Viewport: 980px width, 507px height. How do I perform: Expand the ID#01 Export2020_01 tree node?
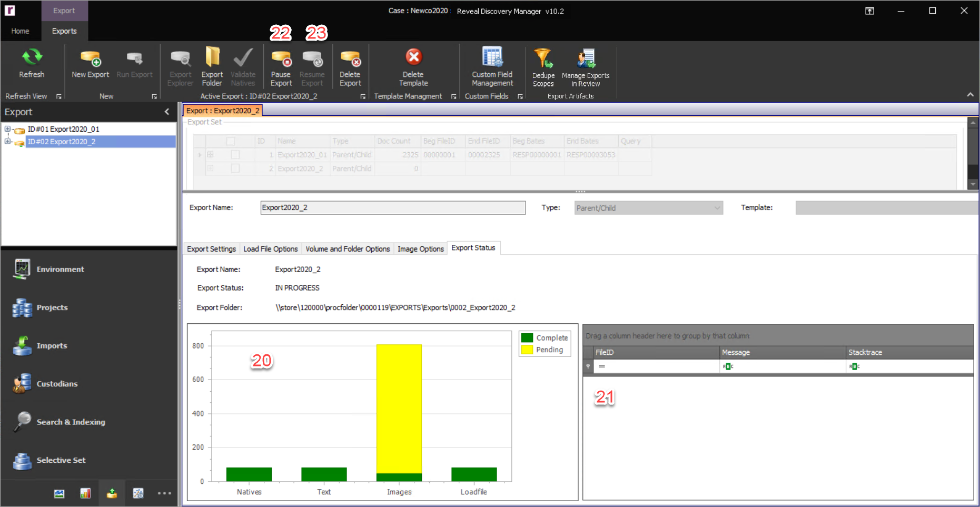[x=7, y=129]
